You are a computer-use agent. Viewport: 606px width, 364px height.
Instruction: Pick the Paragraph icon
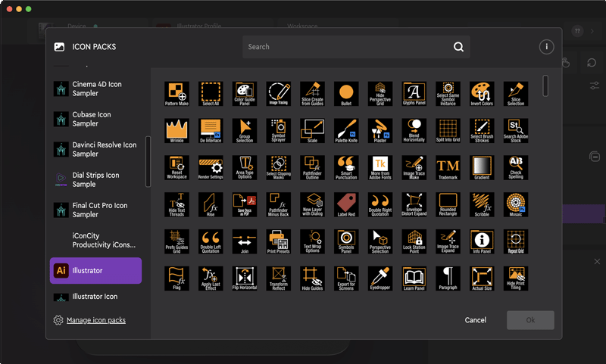pyautogui.click(x=448, y=278)
